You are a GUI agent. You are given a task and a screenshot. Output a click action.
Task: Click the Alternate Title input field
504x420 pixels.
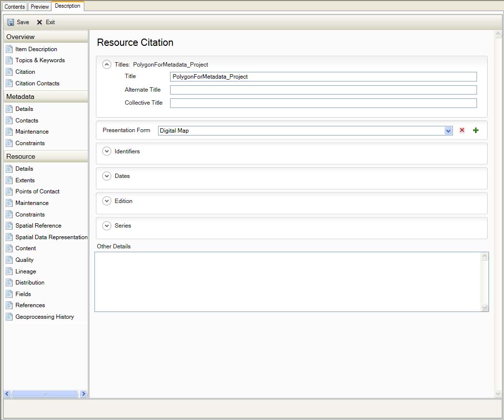[x=323, y=90]
